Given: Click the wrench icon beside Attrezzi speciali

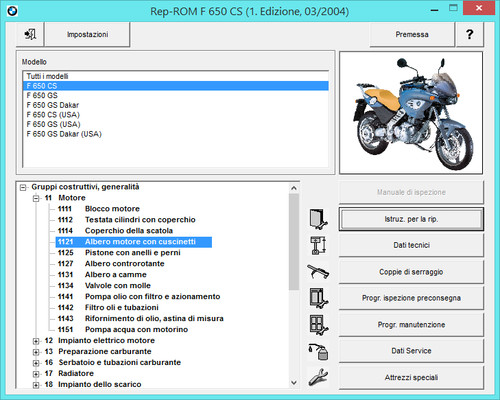Looking at the screenshot, I should (x=318, y=377).
